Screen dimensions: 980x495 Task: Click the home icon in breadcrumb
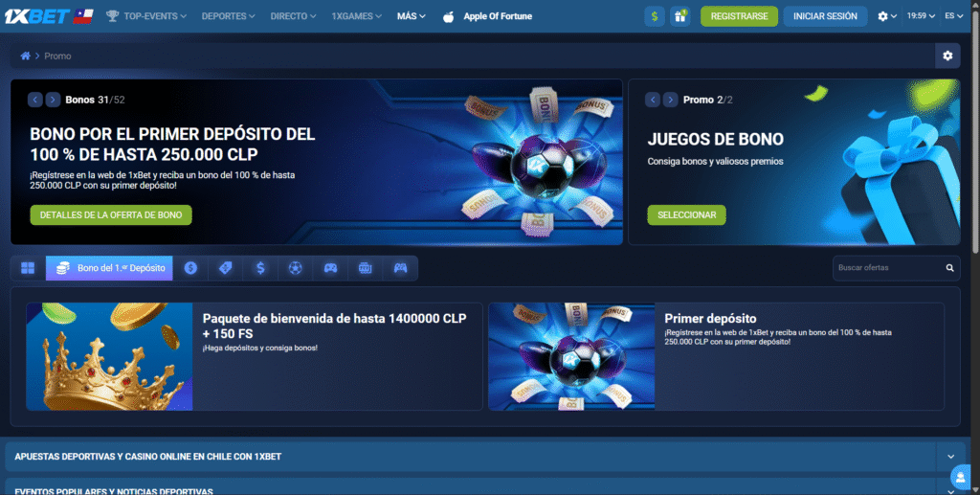(25, 56)
